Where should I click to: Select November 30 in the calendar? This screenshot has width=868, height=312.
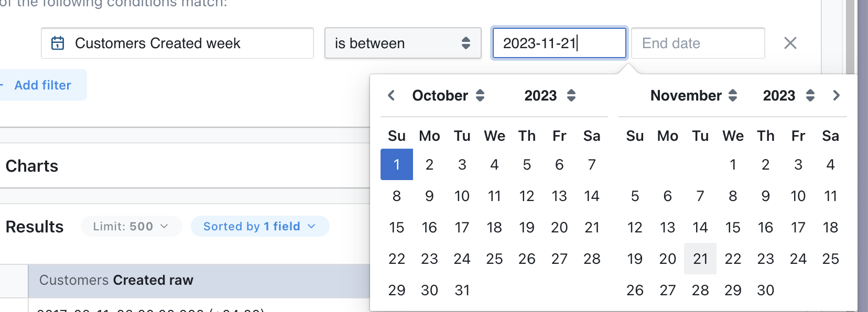point(766,289)
